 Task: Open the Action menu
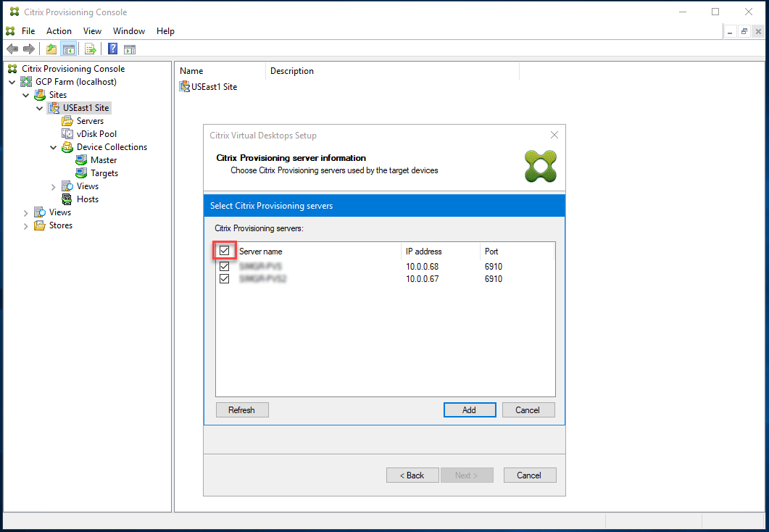pos(59,30)
